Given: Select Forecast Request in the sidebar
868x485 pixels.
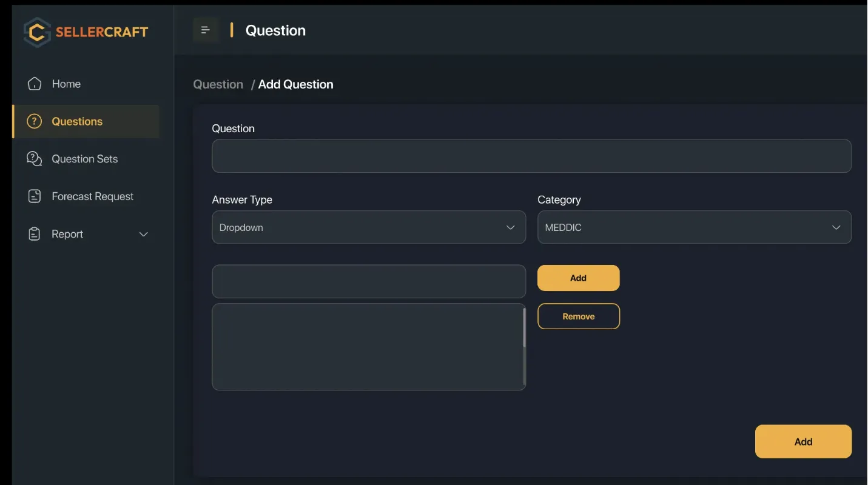Looking at the screenshot, I should pos(92,196).
